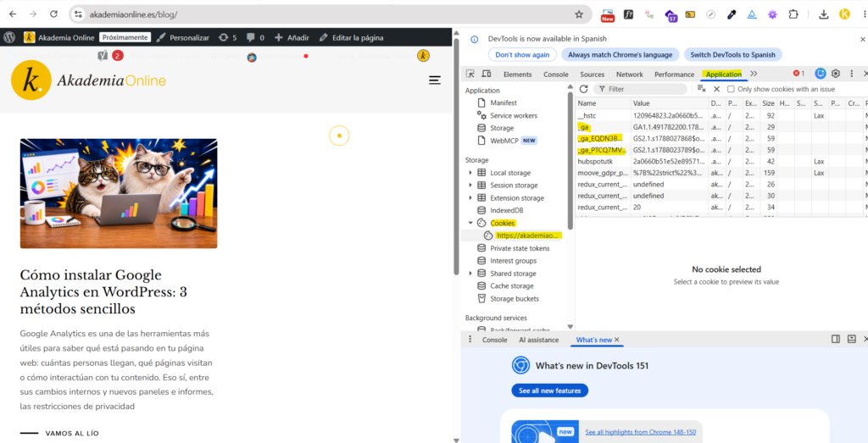Switch to the Performance panel tab

[674, 74]
